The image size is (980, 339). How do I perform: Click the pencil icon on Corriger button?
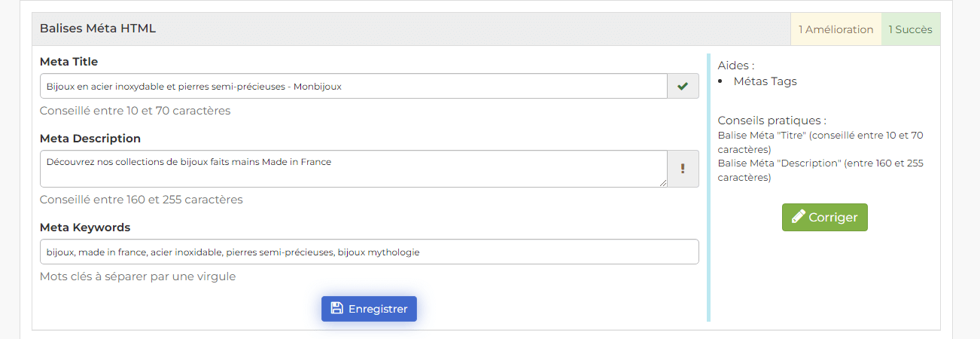(799, 217)
